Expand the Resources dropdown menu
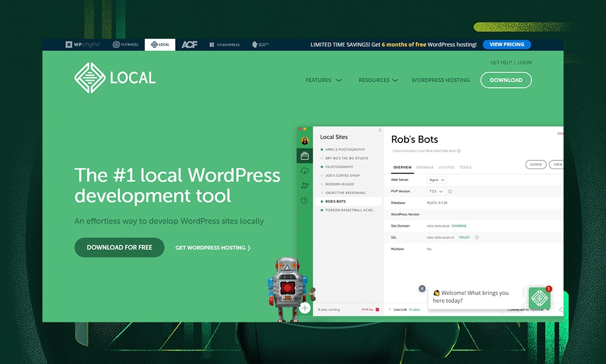The width and height of the screenshot is (606, 364). click(x=378, y=79)
